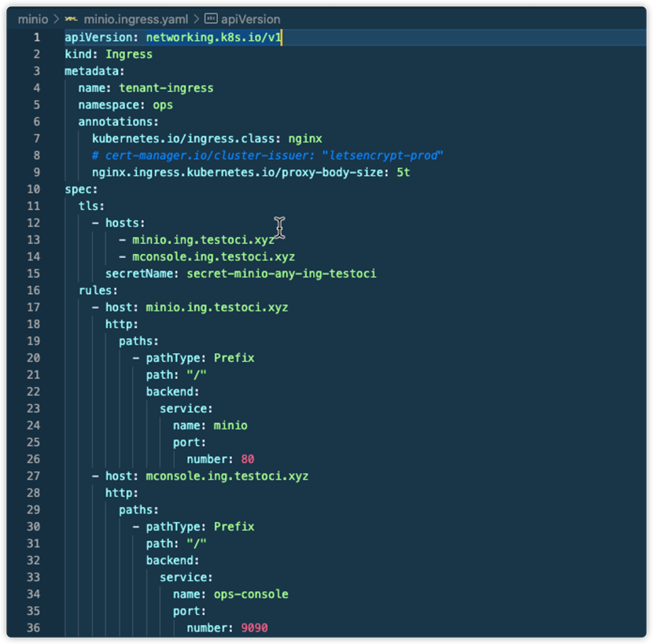Screen dimensions: 653x644
Task: Click the nginx ingress class value
Action: [x=305, y=138]
